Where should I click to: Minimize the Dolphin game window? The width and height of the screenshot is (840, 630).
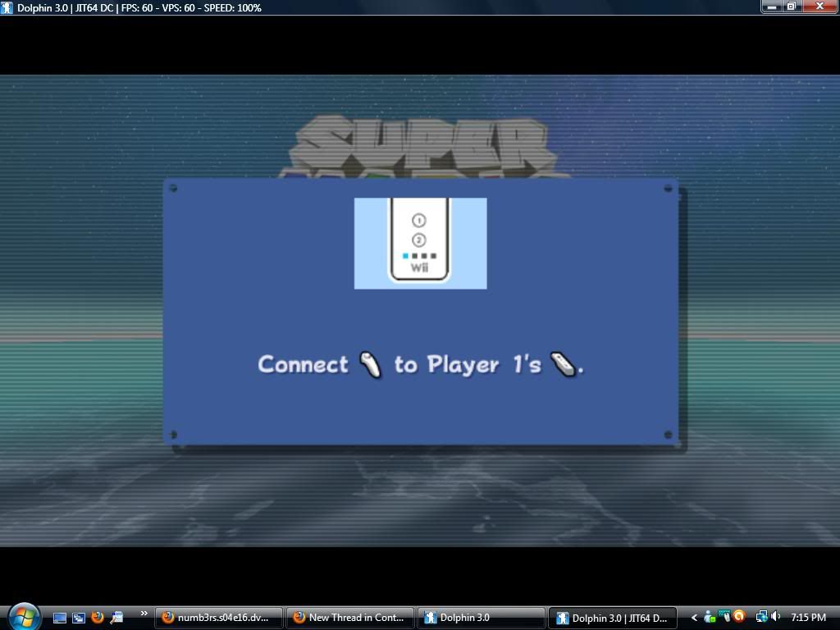point(772,7)
